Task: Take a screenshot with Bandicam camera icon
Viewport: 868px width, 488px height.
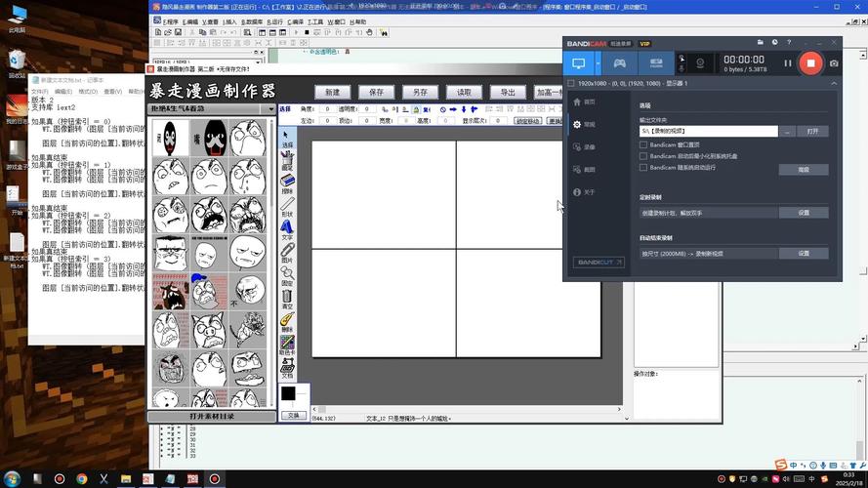Action: tap(834, 63)
